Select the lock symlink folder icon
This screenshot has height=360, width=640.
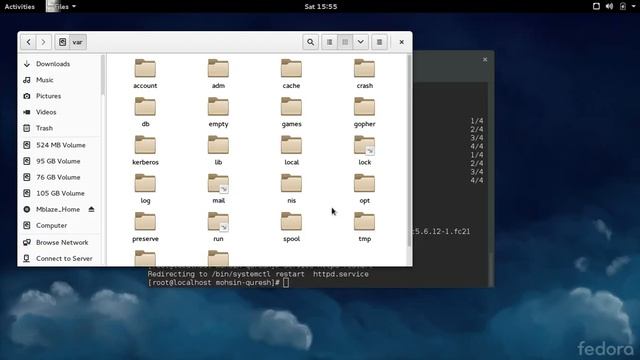[364, 145]
